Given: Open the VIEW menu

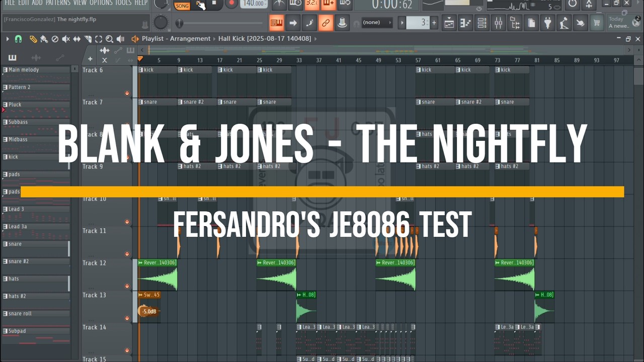Looking at the screenshot, I should point(80,3).
